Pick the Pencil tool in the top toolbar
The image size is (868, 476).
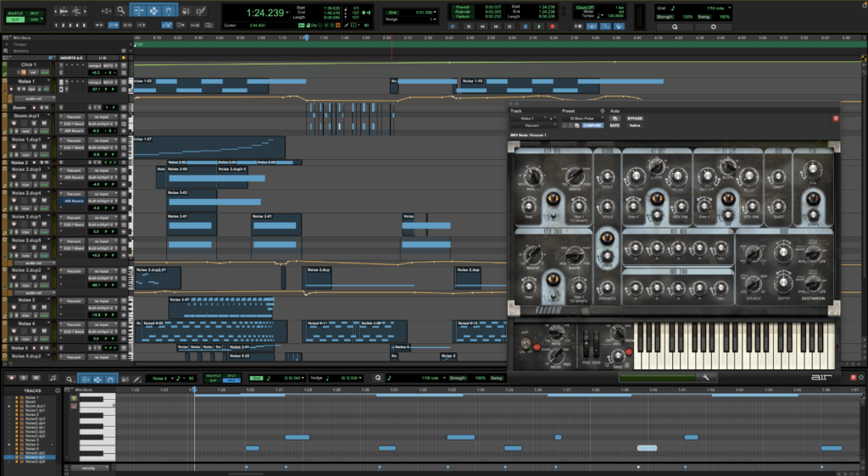(x=201, y=11)
